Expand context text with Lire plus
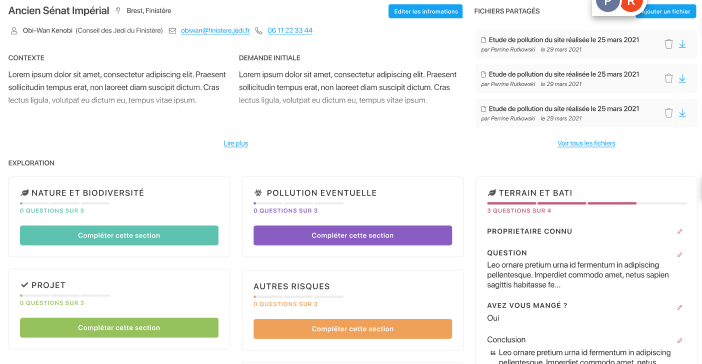This screenshot has width=702, height=364. (x=236, y=143)
